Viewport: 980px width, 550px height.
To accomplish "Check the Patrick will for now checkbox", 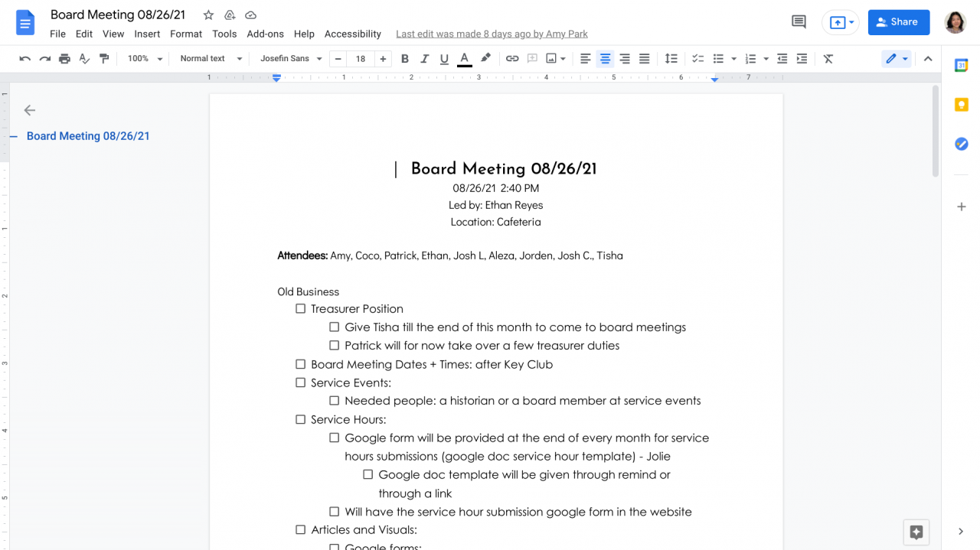I will pos(334,346).
